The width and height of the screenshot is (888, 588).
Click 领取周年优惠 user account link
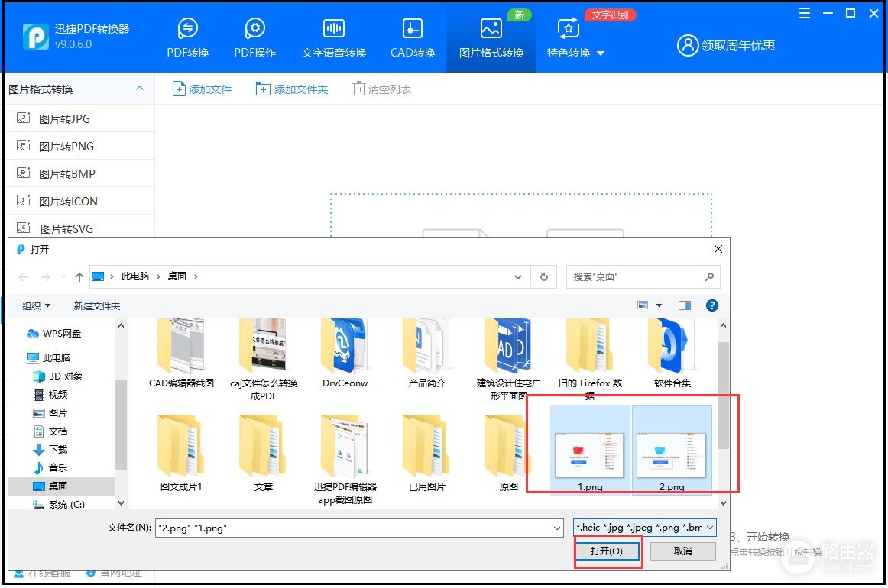[x=726, y=45]
